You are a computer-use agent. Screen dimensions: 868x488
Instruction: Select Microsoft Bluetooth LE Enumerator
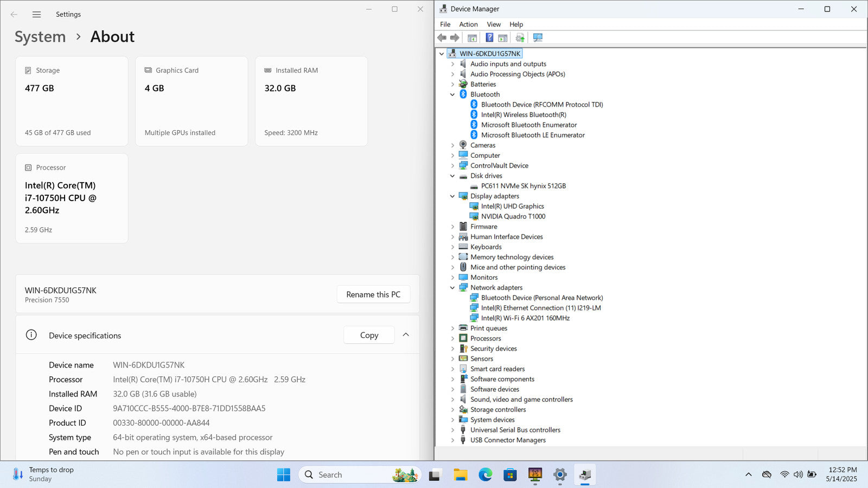pos(533,135)
